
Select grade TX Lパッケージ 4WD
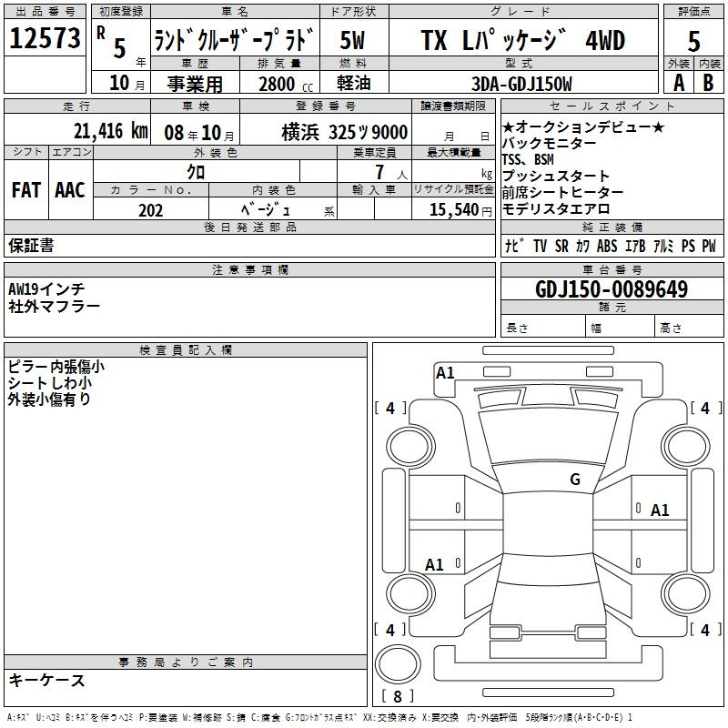522,40
